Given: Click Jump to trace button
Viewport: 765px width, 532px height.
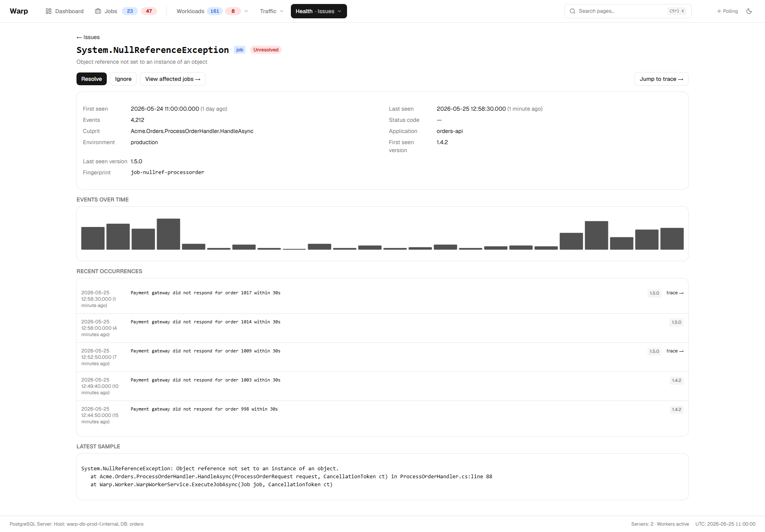Looking at the screenshot, I should point(661,79).
